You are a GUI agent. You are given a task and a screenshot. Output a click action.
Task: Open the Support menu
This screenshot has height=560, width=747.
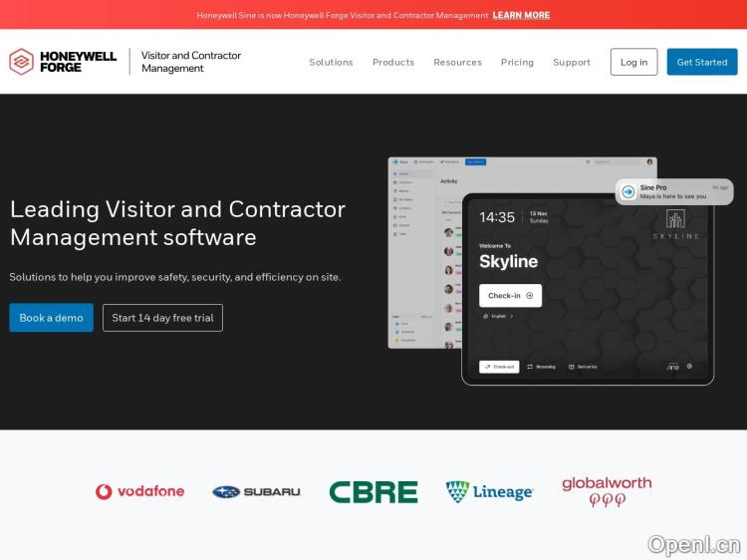[x=572, y=62]
